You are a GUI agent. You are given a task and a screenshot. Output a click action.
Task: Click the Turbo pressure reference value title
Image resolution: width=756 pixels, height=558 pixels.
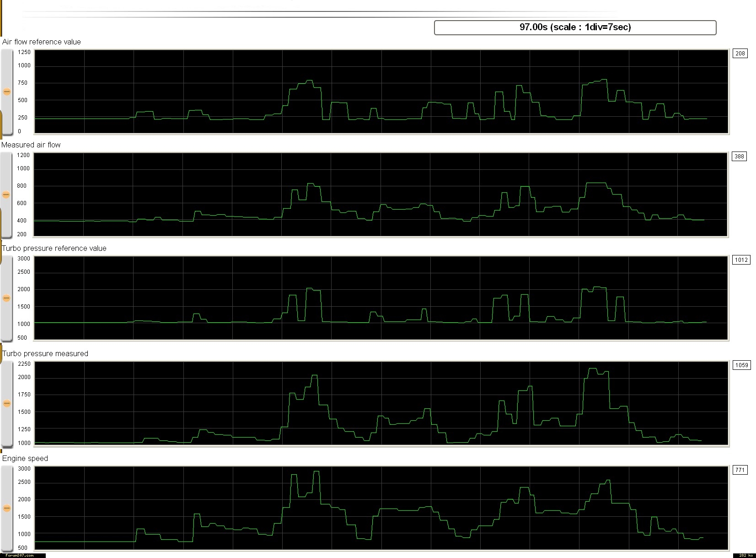[54, 249]
